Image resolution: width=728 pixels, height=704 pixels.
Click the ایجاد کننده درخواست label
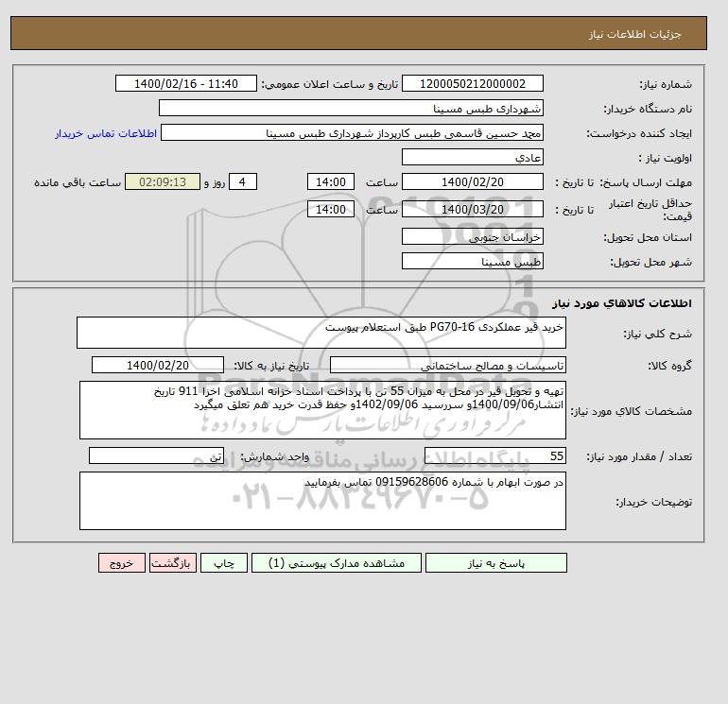[x=639, y=133]
